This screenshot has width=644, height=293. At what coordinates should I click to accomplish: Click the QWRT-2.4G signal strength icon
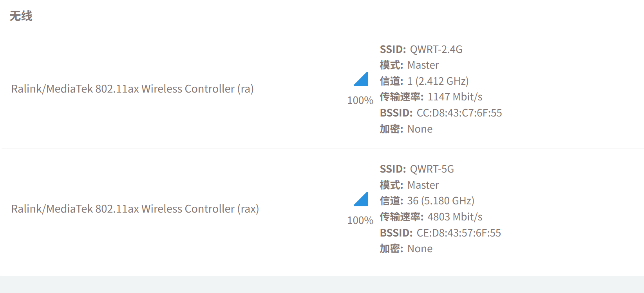361,79
